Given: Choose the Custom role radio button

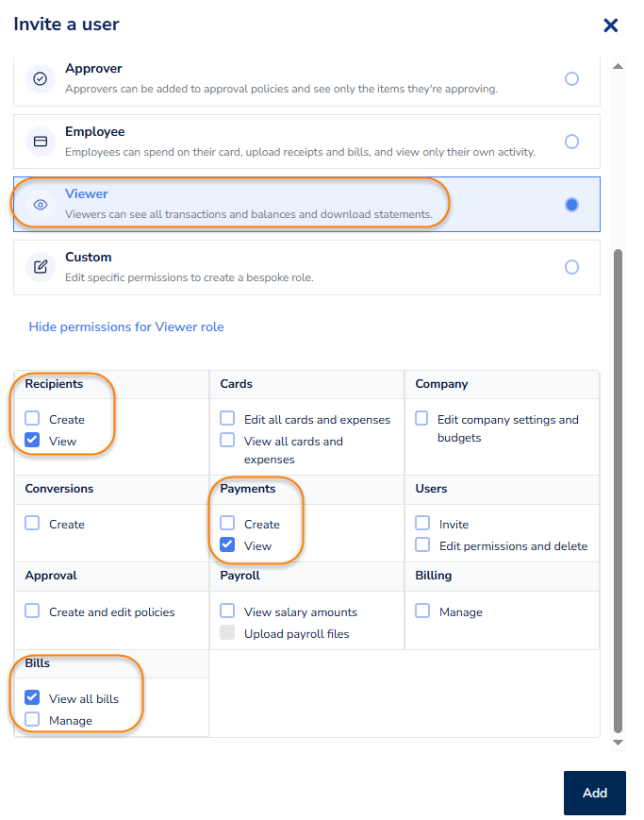Looking at the screenshot, I should [571, 267].
